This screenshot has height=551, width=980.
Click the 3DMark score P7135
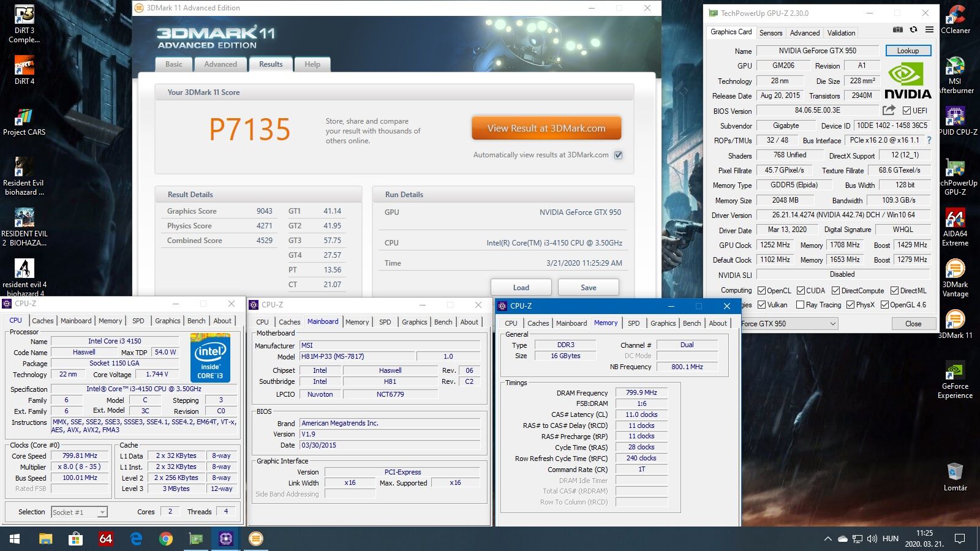pos(250,129)
